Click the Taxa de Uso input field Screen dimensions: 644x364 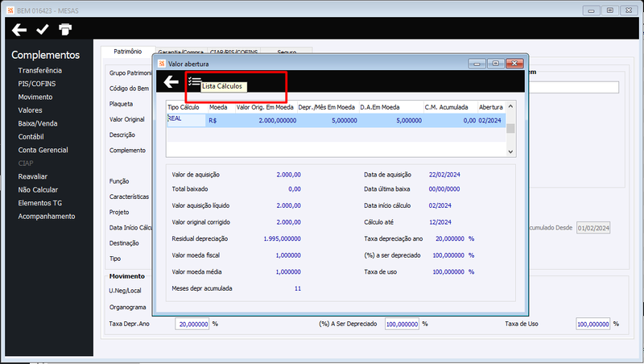pos(592,324)
